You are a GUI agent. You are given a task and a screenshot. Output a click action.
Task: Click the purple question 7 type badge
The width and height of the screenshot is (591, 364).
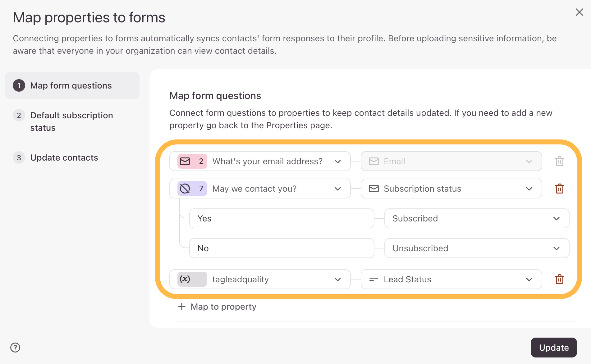tap(192, 189)
